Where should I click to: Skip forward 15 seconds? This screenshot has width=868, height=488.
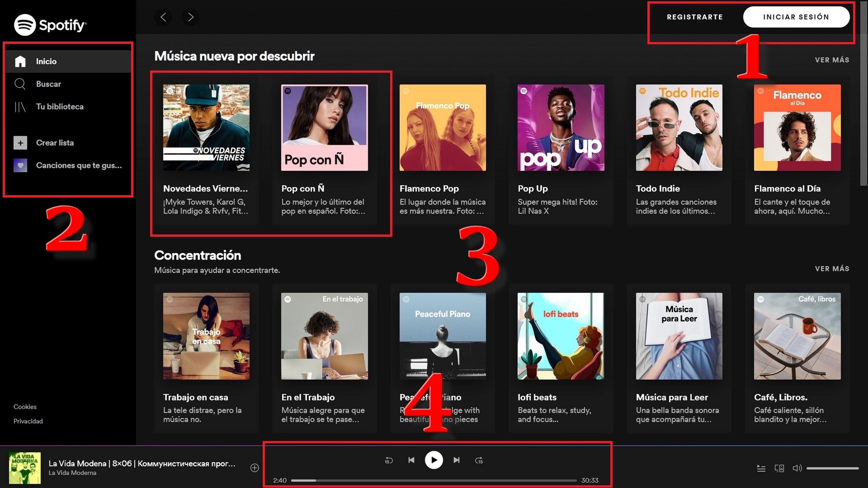pyautogui.click(x=479, y=460)
